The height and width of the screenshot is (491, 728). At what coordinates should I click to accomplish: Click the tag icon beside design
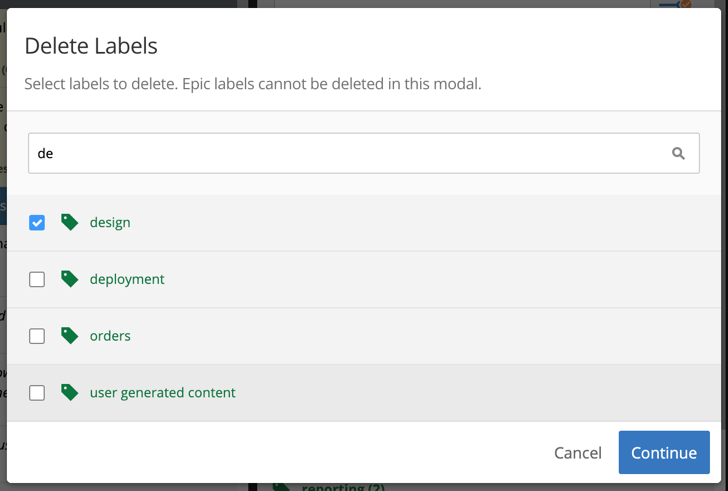tap(70, 222)
